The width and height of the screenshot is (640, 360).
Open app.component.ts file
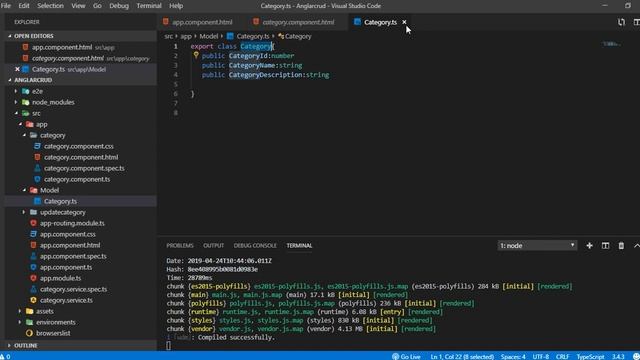tap(66, 267)
